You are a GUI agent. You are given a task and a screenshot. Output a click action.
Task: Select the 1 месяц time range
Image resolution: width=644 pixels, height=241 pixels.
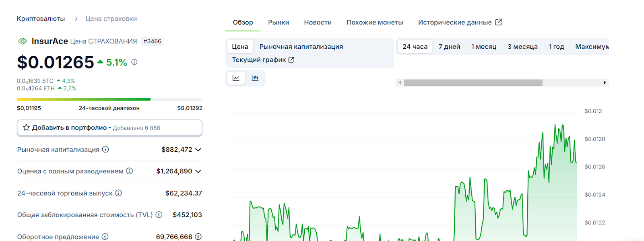point(484,47)
